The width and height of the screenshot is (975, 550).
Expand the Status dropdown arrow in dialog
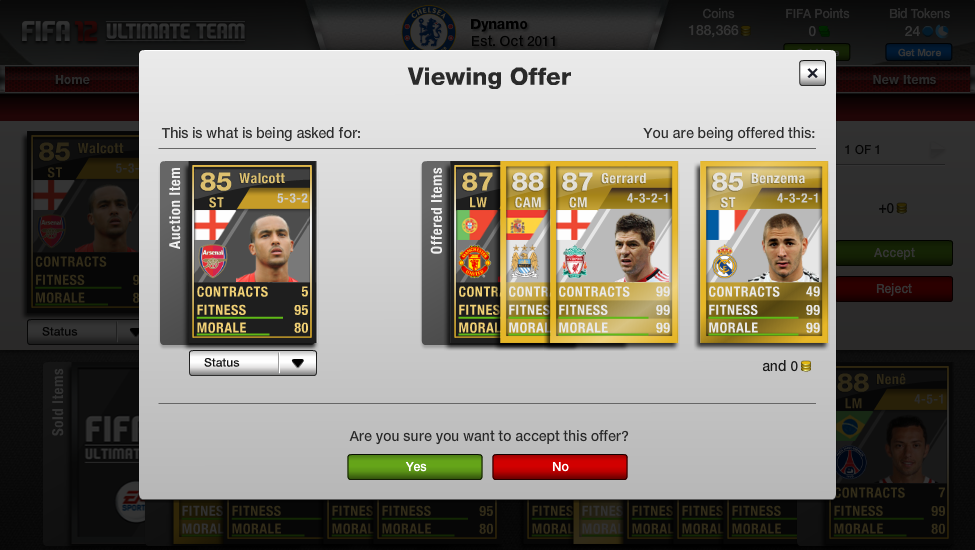click(298, 363)
